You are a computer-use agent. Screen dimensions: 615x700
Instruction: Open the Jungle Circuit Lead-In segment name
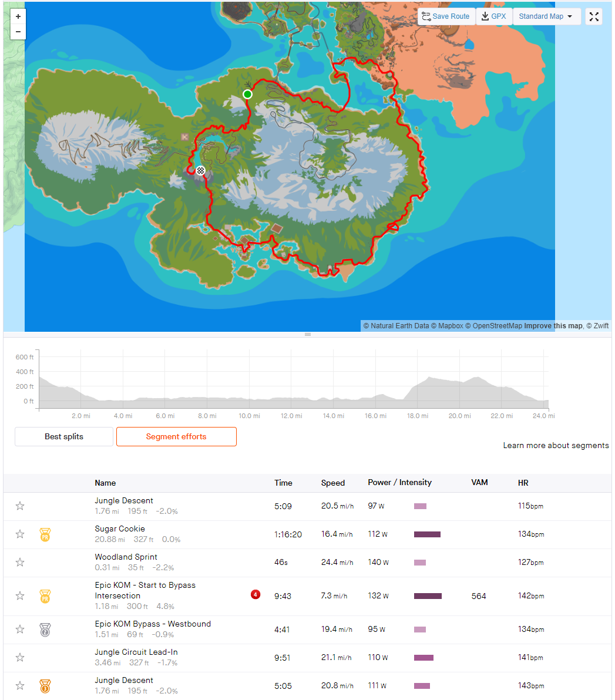[x=136, y=652]
